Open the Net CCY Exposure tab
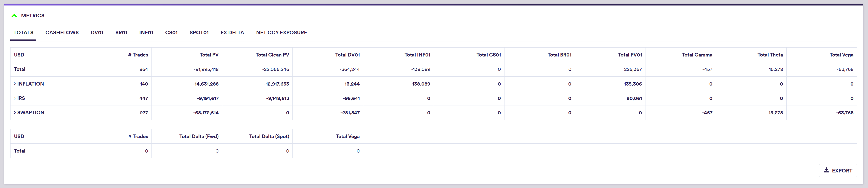The image size is (868, 188). coord(281,33)
